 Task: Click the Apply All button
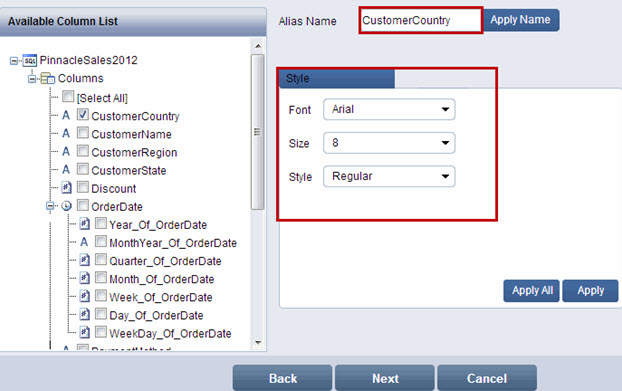coord(532,291)
